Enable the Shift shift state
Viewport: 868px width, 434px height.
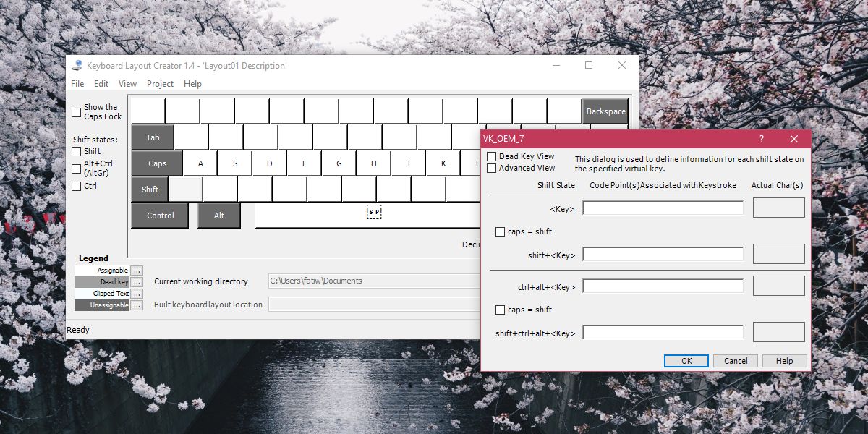(x=77, y=151)
